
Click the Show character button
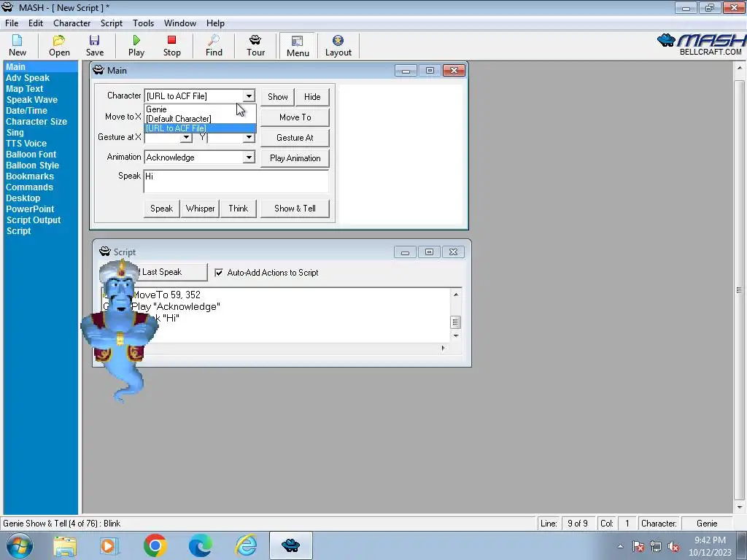click(x=278, y=97)
